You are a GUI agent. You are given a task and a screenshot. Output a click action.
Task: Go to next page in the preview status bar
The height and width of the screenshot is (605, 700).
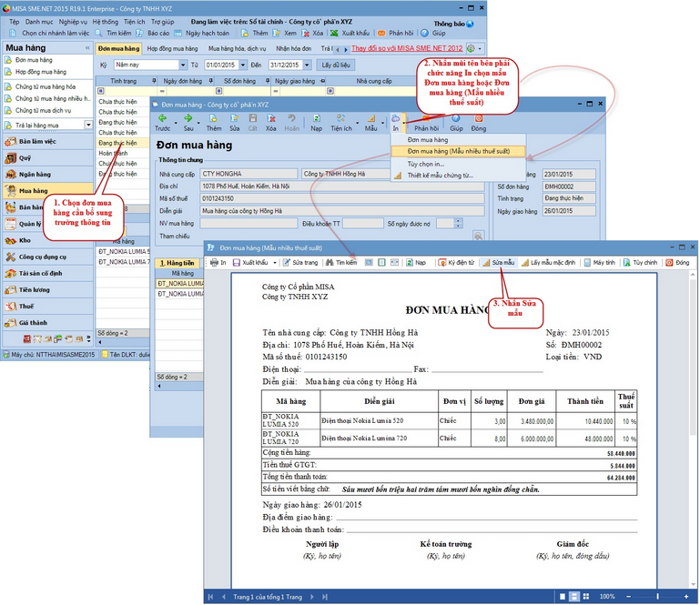[312, 597]
